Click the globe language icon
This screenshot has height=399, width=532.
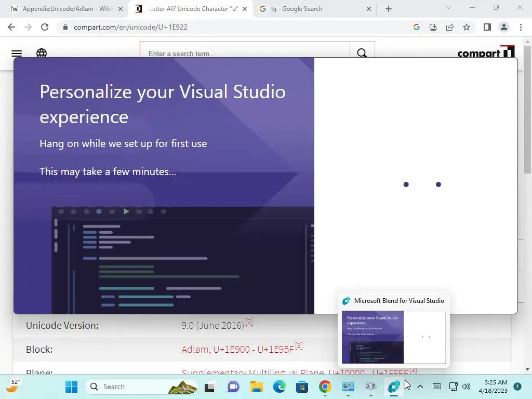point(42,54)
